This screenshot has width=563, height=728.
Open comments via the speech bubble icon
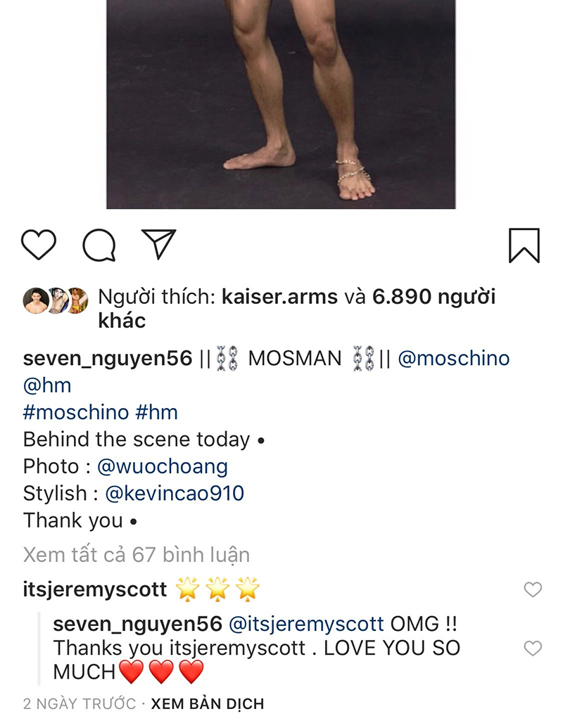coord(99,245)
